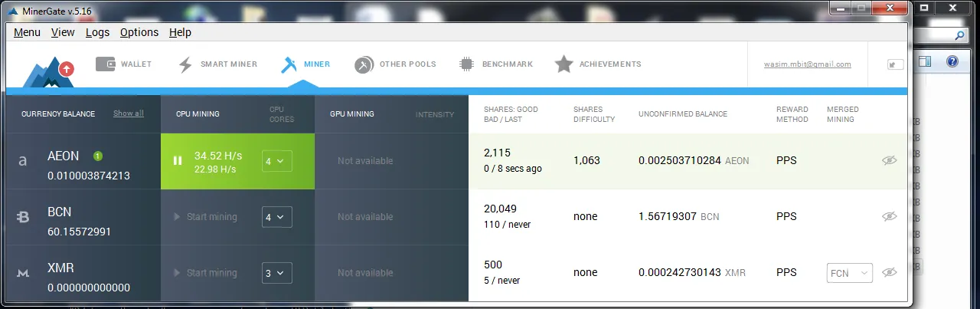Image resolution: width=980 pixels, height=309 pixels.
Task: Minimize the MinerGate window
Action: [840, 8]
